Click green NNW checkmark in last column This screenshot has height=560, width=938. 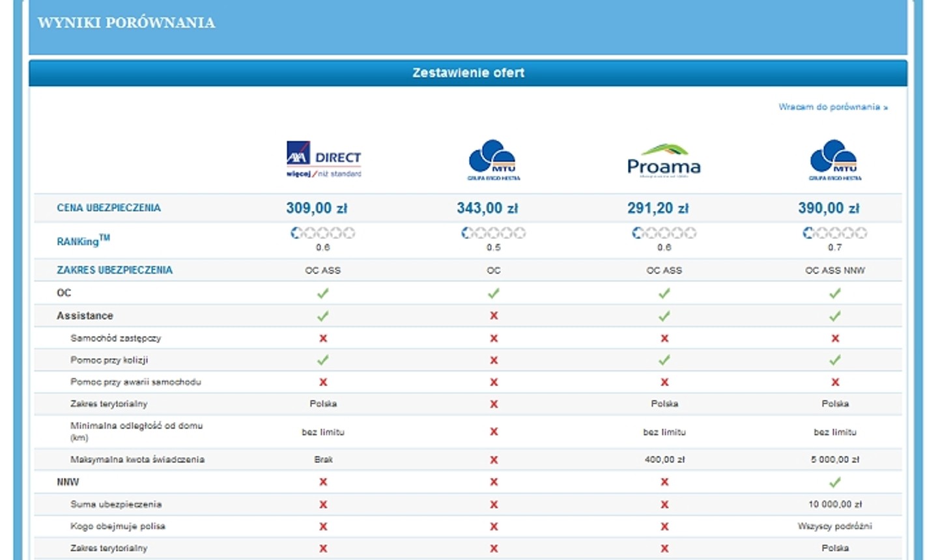(835, 483)
